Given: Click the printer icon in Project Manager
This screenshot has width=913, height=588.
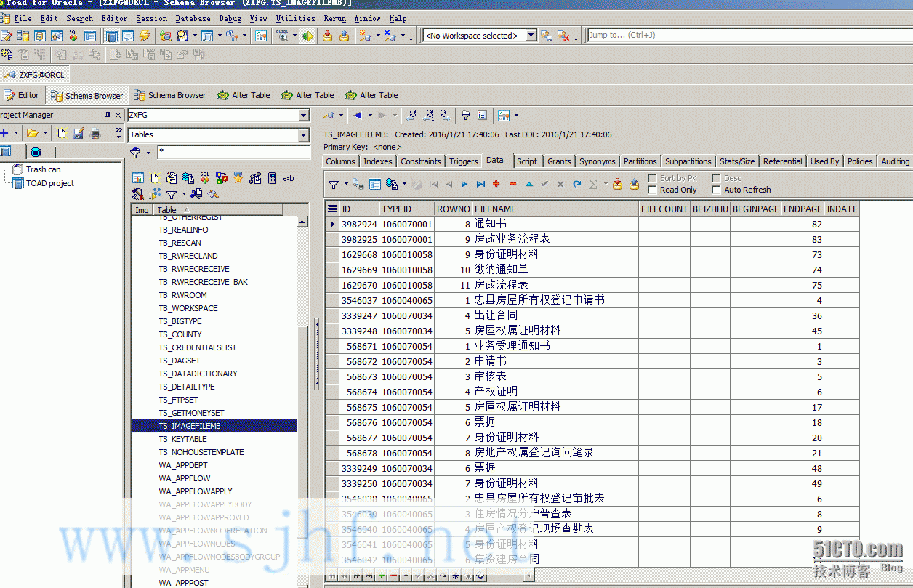Looking at the screenshot, I should click(77, 133).
